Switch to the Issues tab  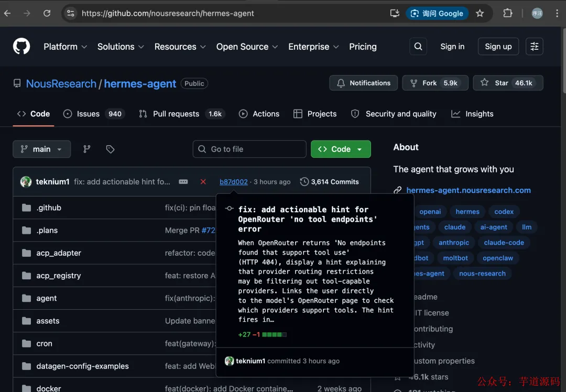(x=94, y=114)
